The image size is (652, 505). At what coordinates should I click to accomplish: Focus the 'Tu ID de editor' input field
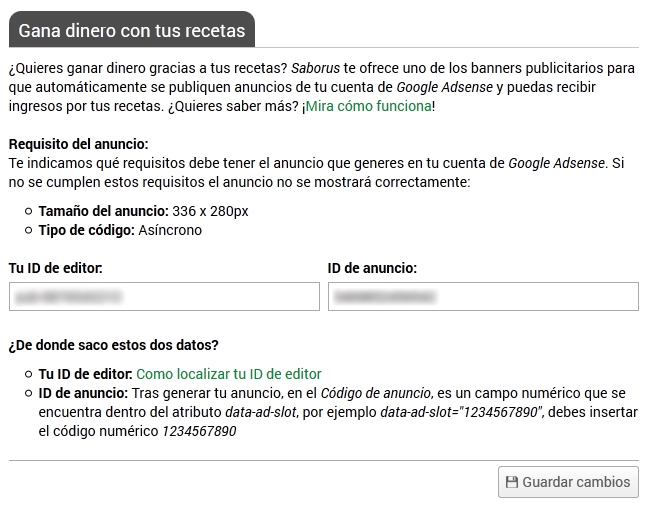[x=164, y=297]
